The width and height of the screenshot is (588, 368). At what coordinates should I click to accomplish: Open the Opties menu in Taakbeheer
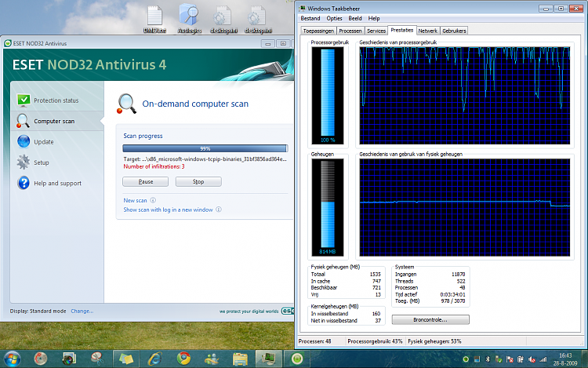(x=334, y=18)
